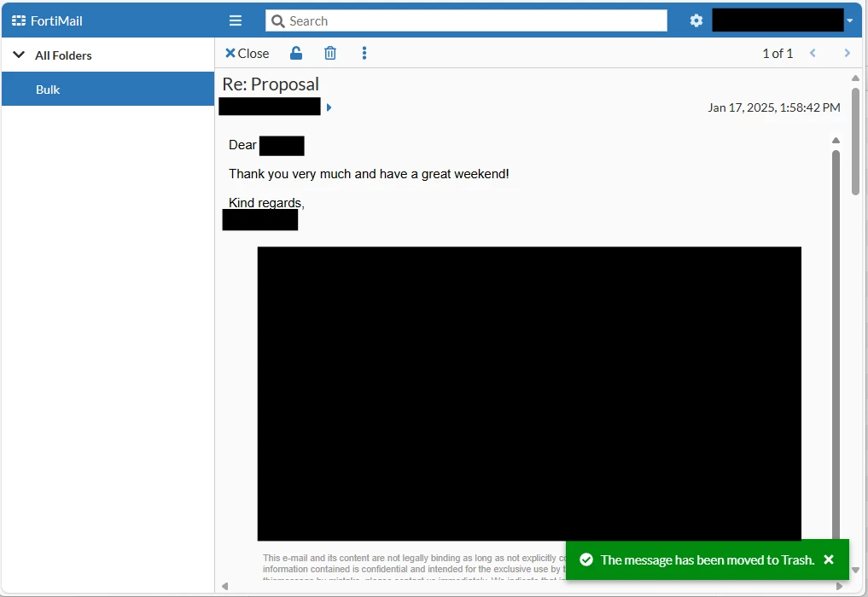Click the Re: Proposal subject text
Screen dimensions: 868x597
pos(271,84)
